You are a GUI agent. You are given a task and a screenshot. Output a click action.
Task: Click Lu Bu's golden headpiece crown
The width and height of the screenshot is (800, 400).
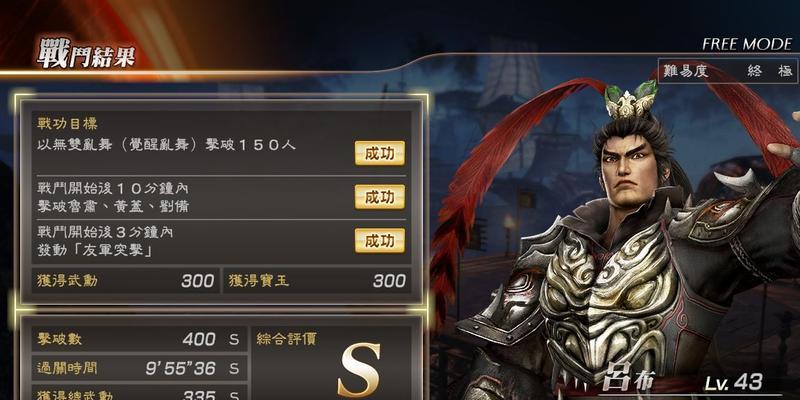pos(631,101)
